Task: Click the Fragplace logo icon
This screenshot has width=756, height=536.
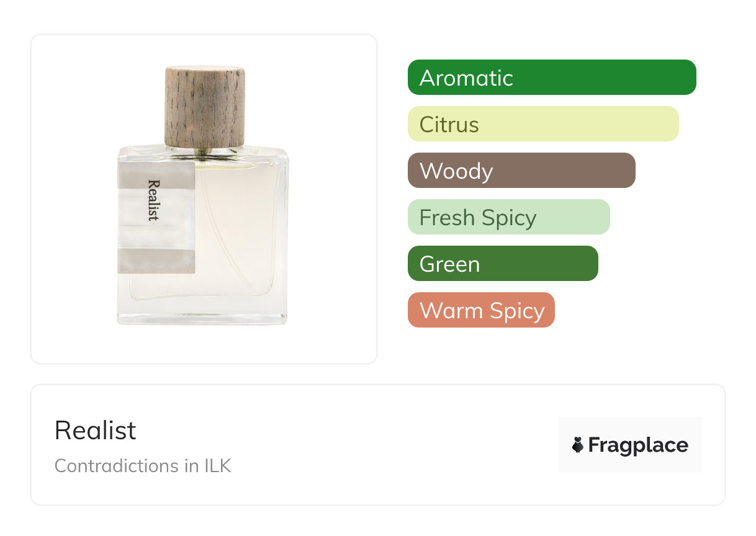Action: [x=578, y=445]
